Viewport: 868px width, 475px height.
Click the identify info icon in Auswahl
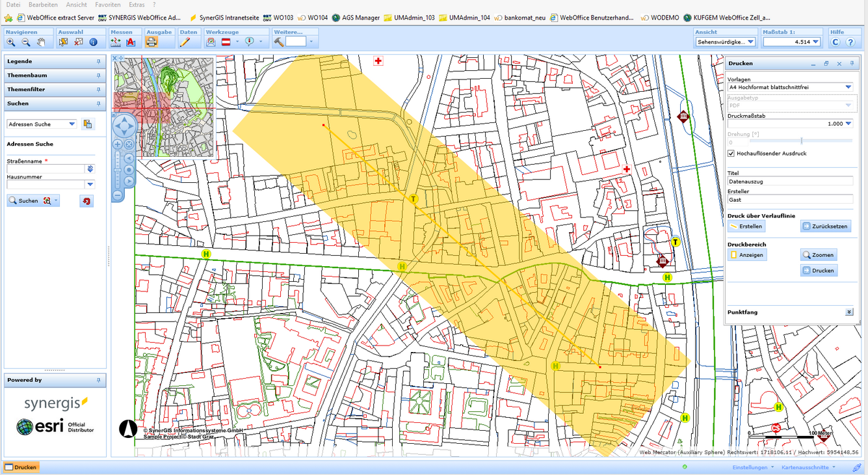[x=93, y=42]
